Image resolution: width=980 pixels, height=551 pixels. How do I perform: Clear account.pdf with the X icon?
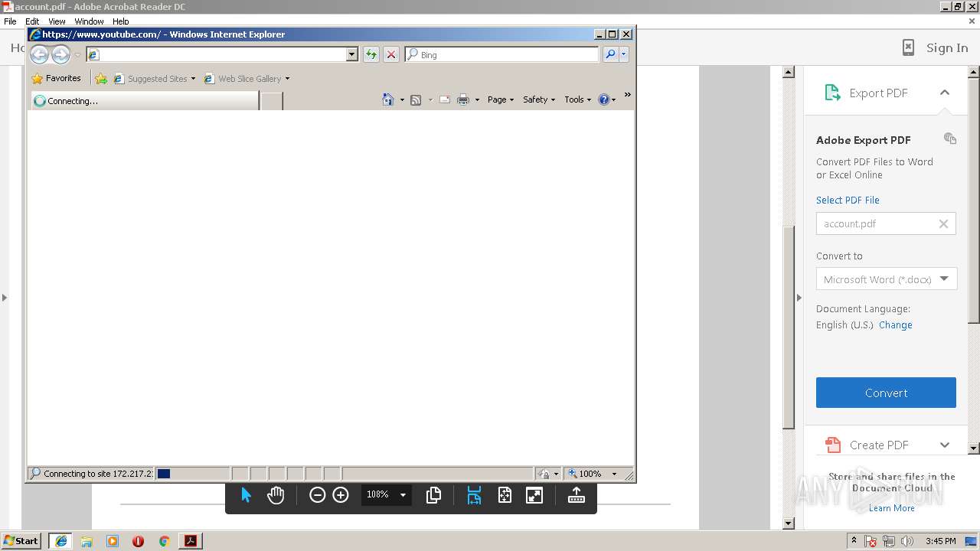pos(943,223)
